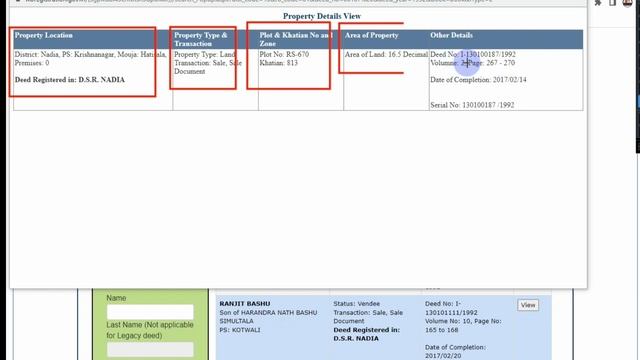640x360 pixels.
Task: Click the 'Other Details' column header
Action: point(451,35)
